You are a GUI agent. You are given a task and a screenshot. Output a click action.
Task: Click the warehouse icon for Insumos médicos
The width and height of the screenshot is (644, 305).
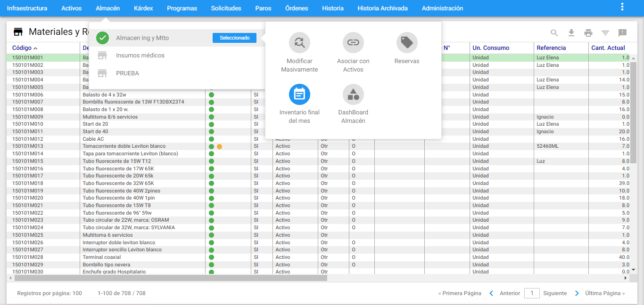coord(102,56)
